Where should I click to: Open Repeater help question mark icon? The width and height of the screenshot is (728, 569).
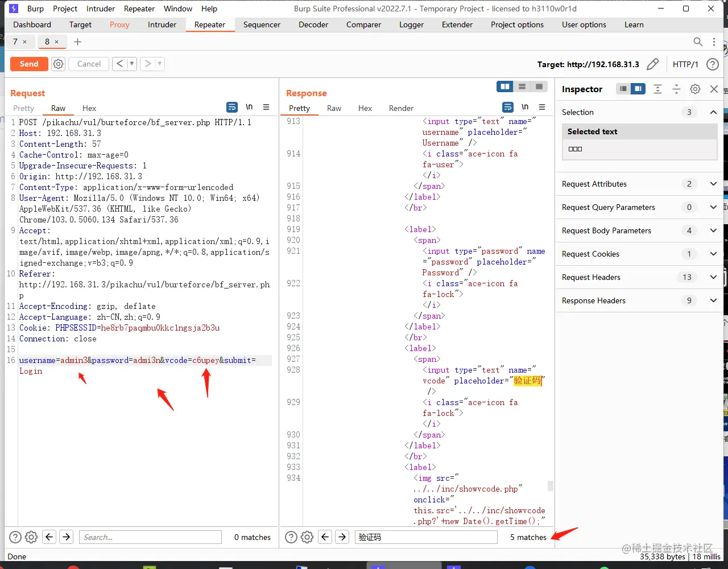pyautogui.click(x=712, y=64)
